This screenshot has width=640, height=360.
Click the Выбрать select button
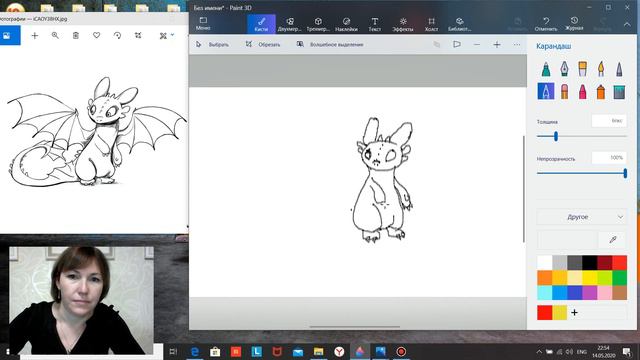(212, 44)
